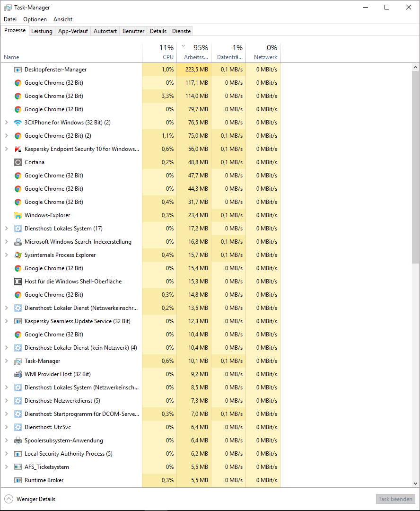Click the Microsoft Windows Search-Indexerstellung icon

pos(18,242)
